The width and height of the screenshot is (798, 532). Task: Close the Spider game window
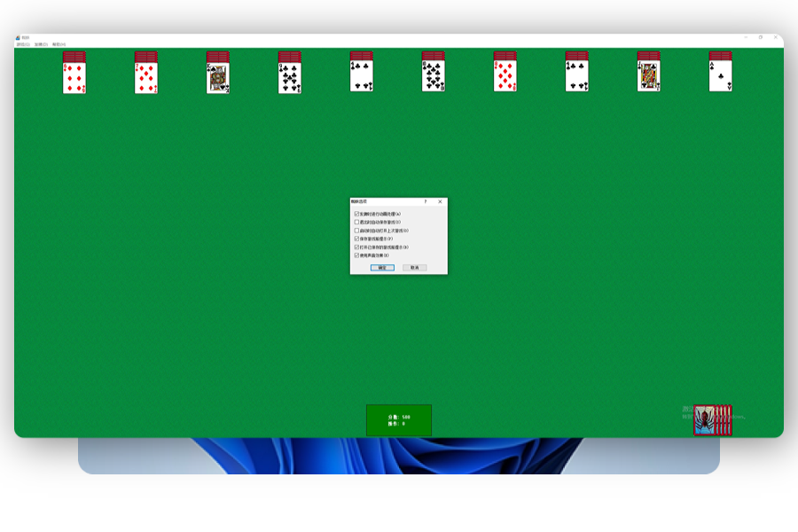776,37
